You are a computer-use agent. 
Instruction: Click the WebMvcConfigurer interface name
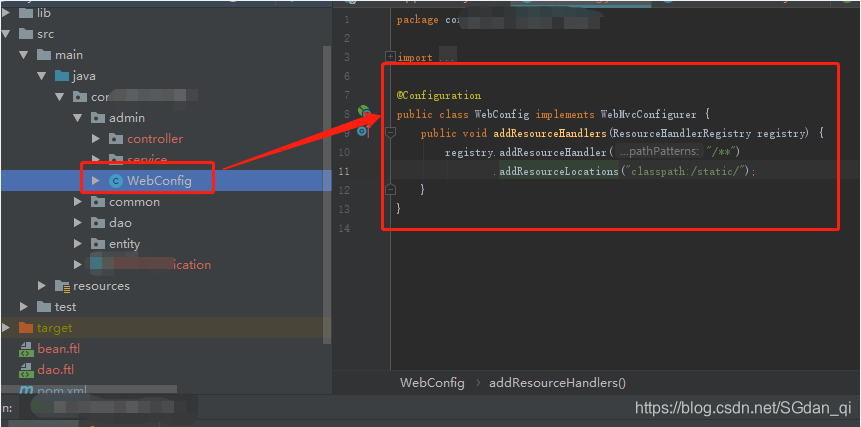[x=648, y=114]
